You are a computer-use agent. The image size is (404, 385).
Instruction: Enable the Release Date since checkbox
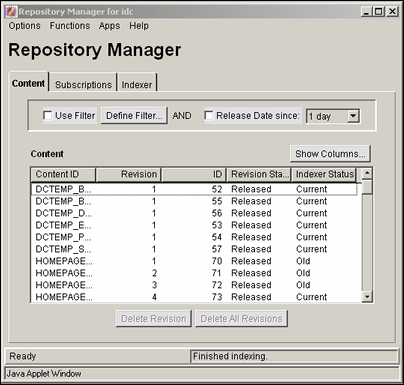209,116
